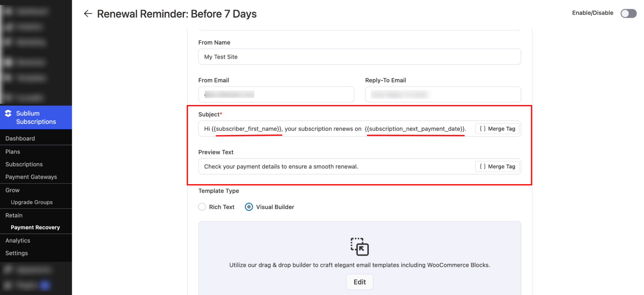Select the Sublium Subscriptions logo icon
The height and width of the screenshot is (295, 644).
(x=8, y=113)
